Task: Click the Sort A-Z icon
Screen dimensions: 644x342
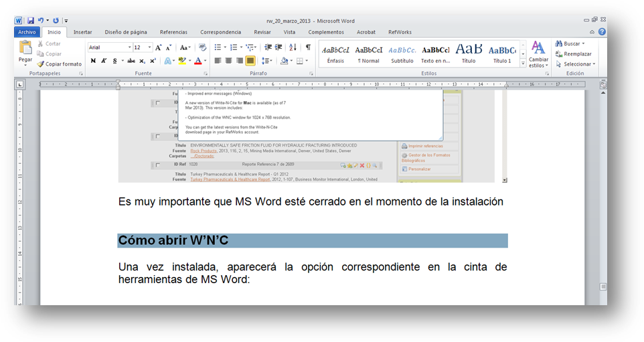Action: (x=293, y=48)
